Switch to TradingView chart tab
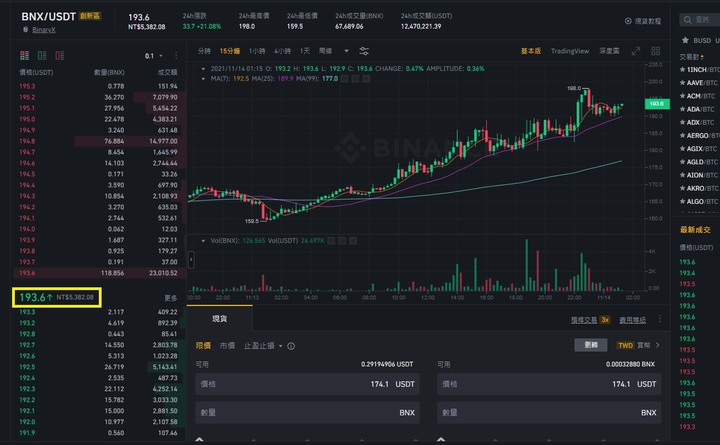Image resolution: width=720 pixels, height=445 pixels. click(570, 51)
